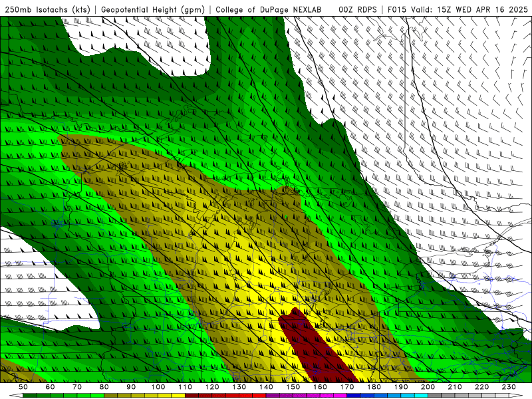Image resolution: width=532 pixels, height=399 pixels.
Task: Click the bright red swatch just before 140
Action: [259, 396]
